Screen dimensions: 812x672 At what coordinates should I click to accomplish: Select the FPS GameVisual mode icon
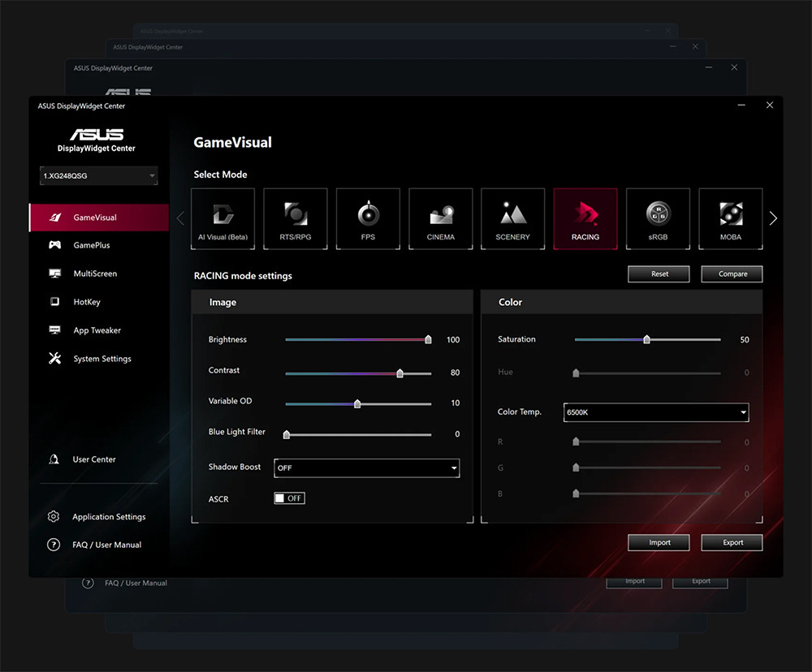pyautogui.click(x=368, y=218)
